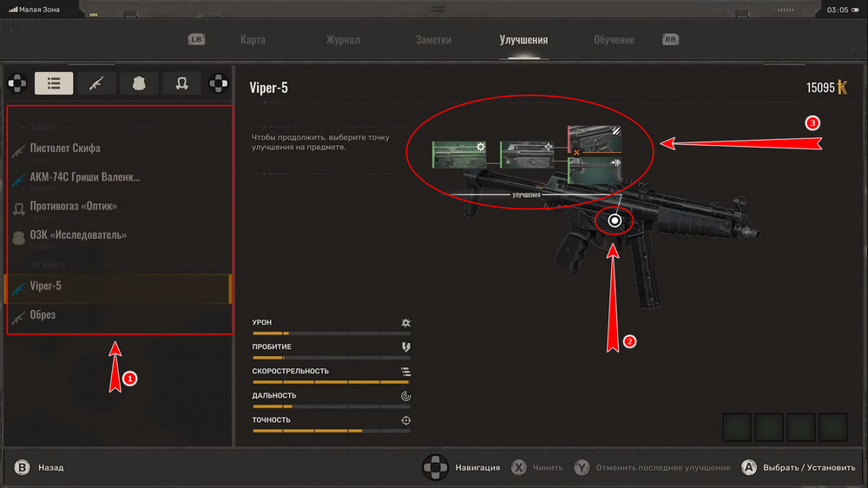868x488 pixels.
Task: Open the Карта tab
Action: [253, 40]
